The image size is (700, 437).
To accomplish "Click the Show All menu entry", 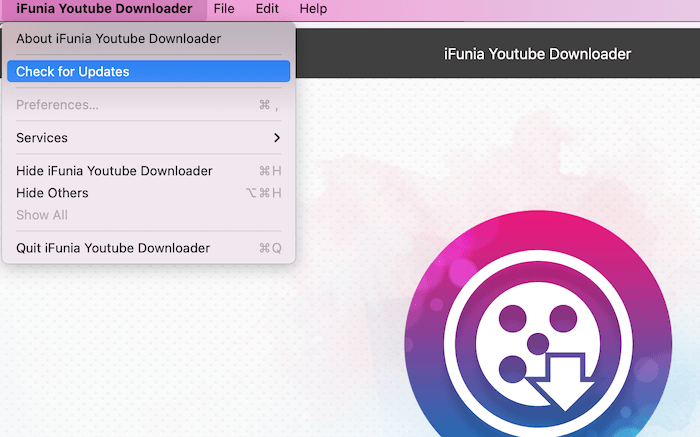I will pos(42,215).
